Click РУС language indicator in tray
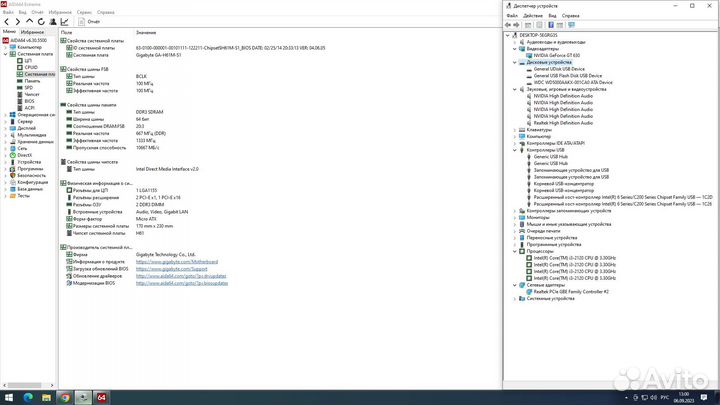 pyautogui.click(x=664, y=397)
